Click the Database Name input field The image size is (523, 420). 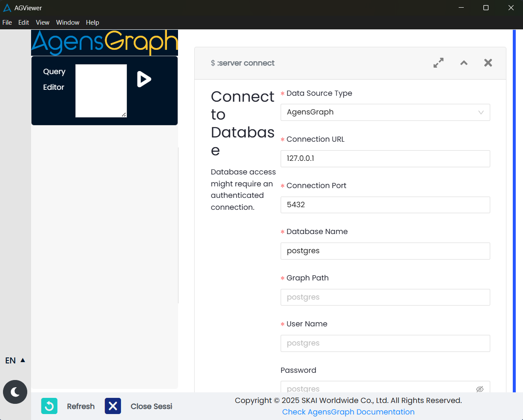(385, 251)
